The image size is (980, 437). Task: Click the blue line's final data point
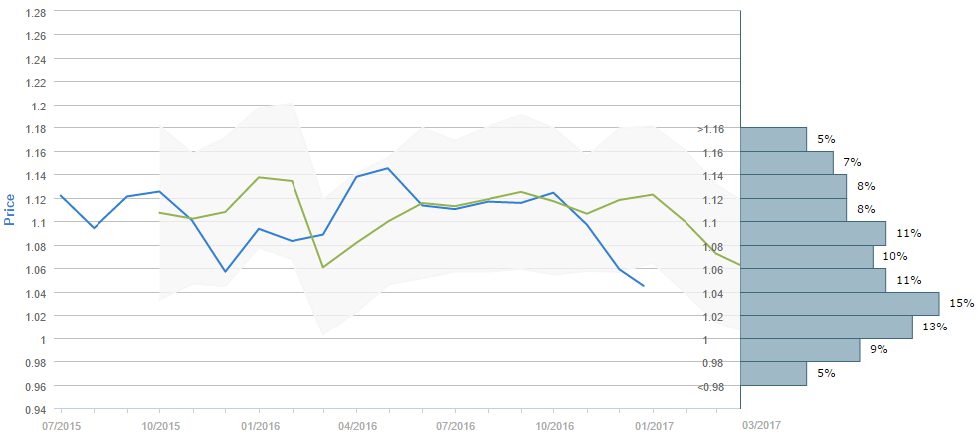click(644, 286)
